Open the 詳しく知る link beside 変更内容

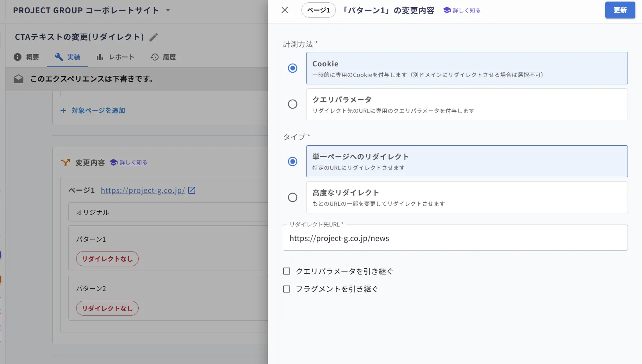[133, 162]
